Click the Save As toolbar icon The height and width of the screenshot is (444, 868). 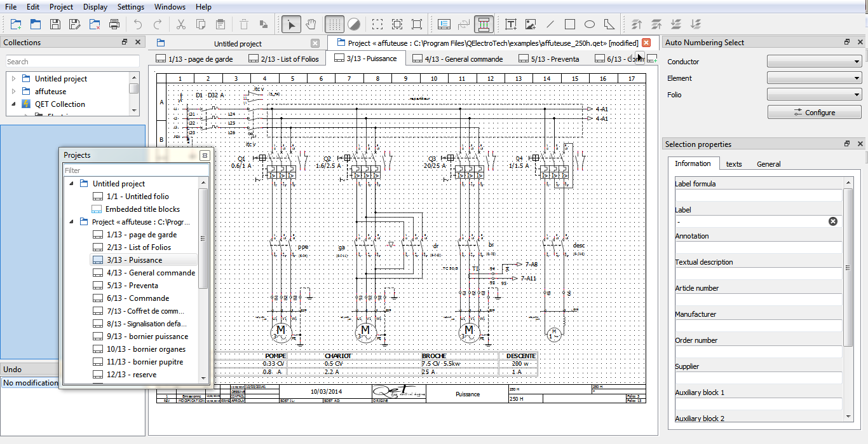coord(75,25)
